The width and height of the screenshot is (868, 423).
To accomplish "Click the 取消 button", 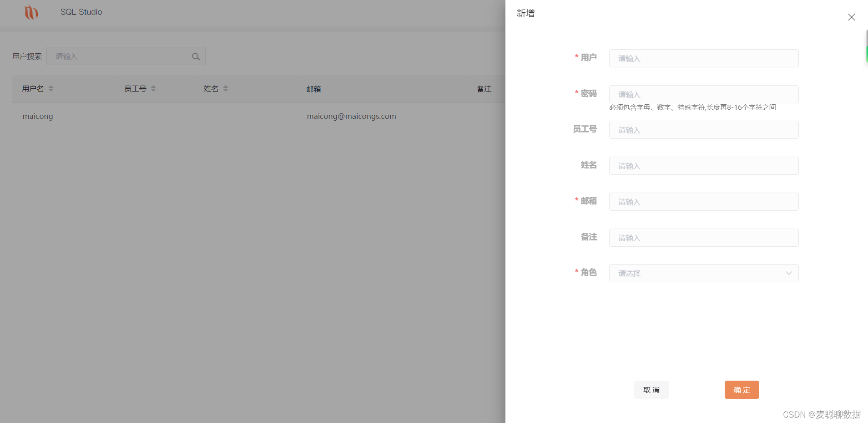I will (x=651, y=390).
